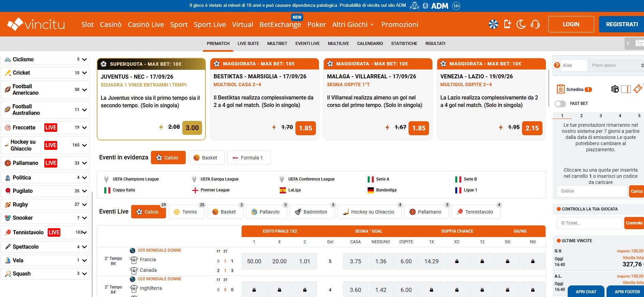Open bet slip settings gear icon
644x297 pixels.
point(615,89)
